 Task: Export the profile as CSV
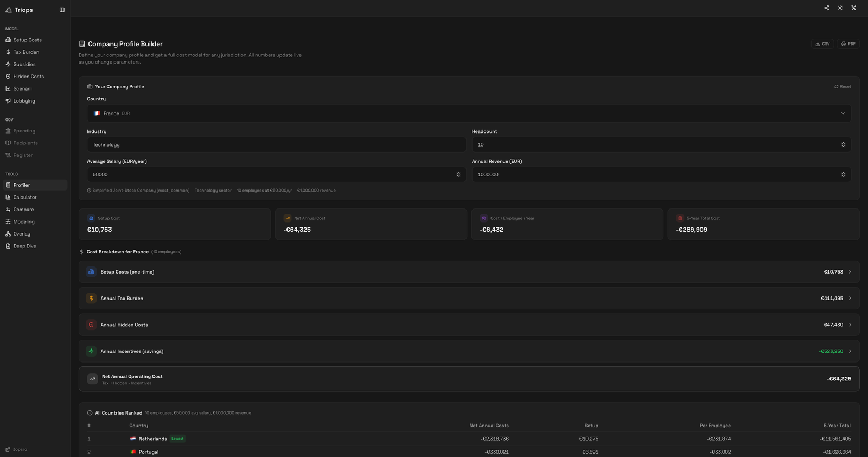822,44
